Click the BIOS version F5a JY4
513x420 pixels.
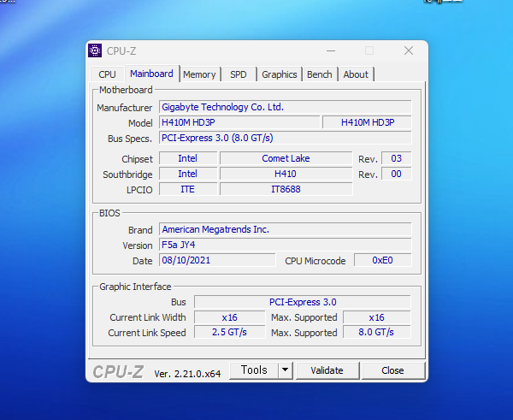click(285, 245)
